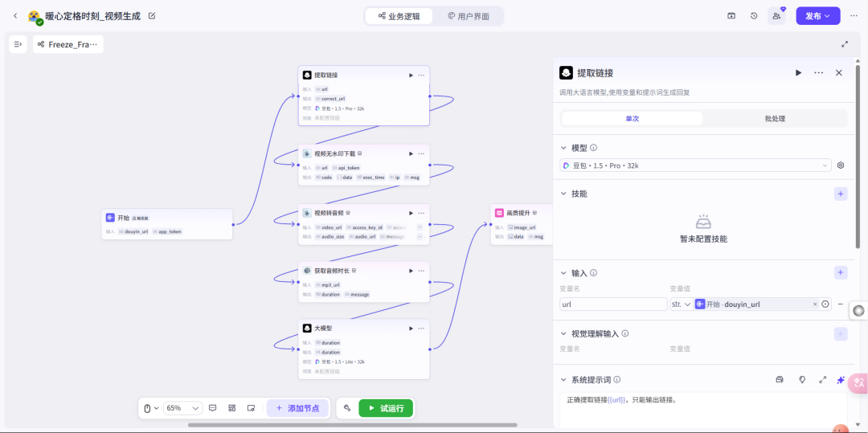Click the canvas horizontal scrollbar
The image size is (868, 433).
[353, 425]
